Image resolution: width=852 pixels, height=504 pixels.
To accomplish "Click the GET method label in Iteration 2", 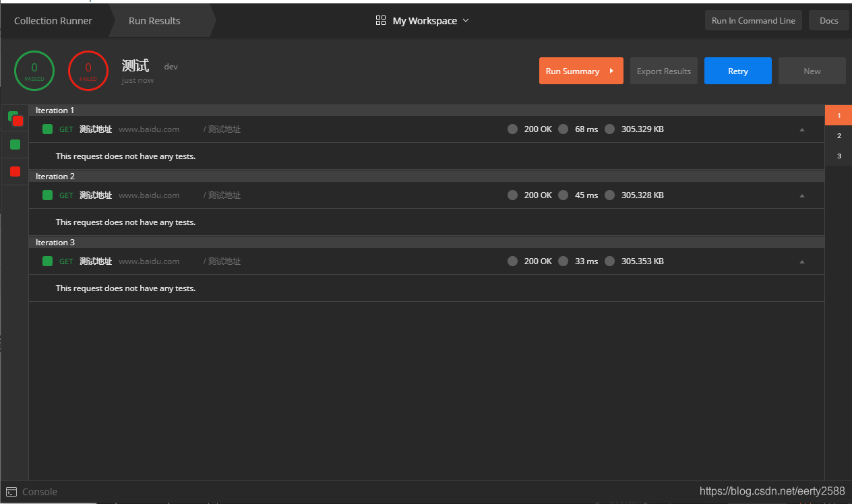I will point(66,195).
